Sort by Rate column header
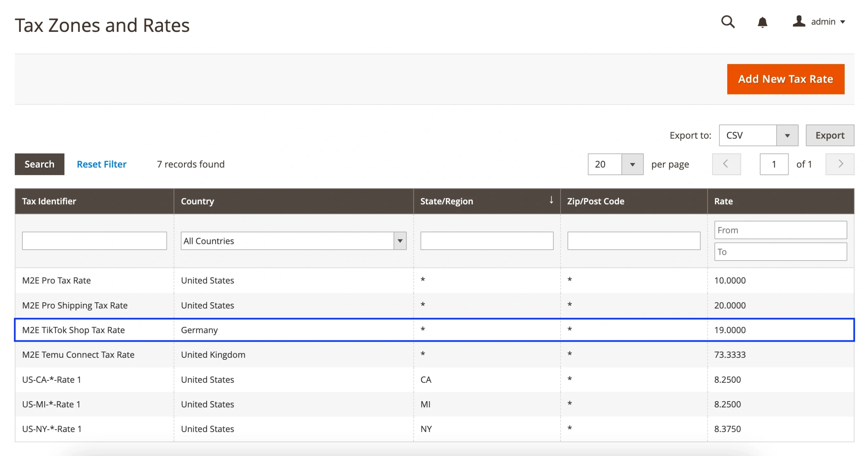This screenshot has width=868, height=456. 723,201
